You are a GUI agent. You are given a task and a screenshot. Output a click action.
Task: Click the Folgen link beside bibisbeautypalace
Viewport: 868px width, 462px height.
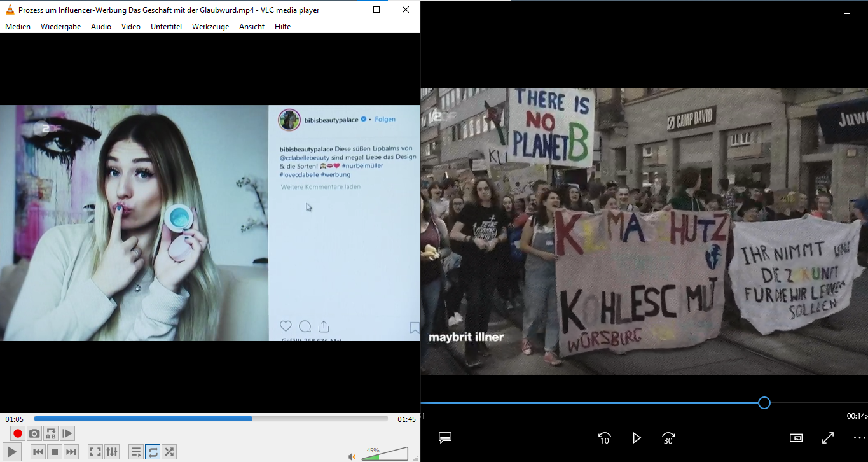[x=385, y=120]
